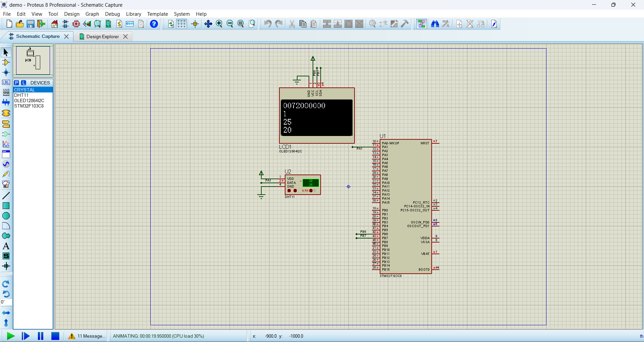Click the Zoom In toolbar icon
This screenshot has width=644, height=342.
coord(219,24)
